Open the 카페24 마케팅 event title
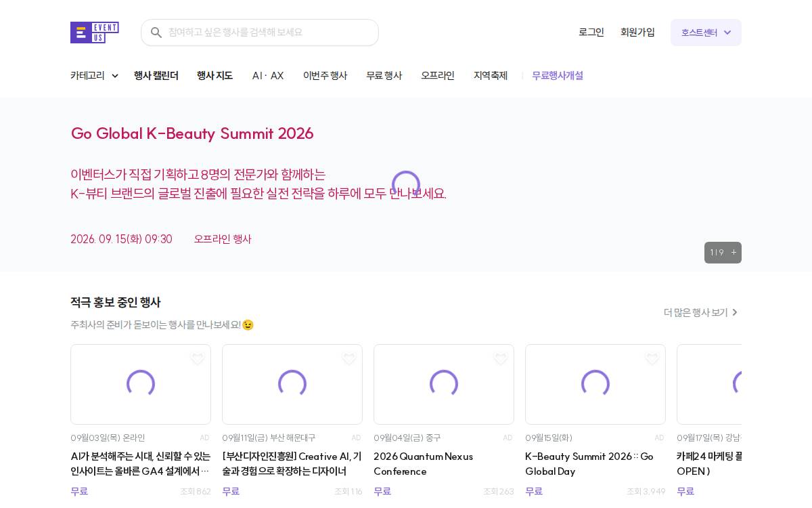Image resolution: width=812 pixels, height=508 pixels. pos(709,464)
